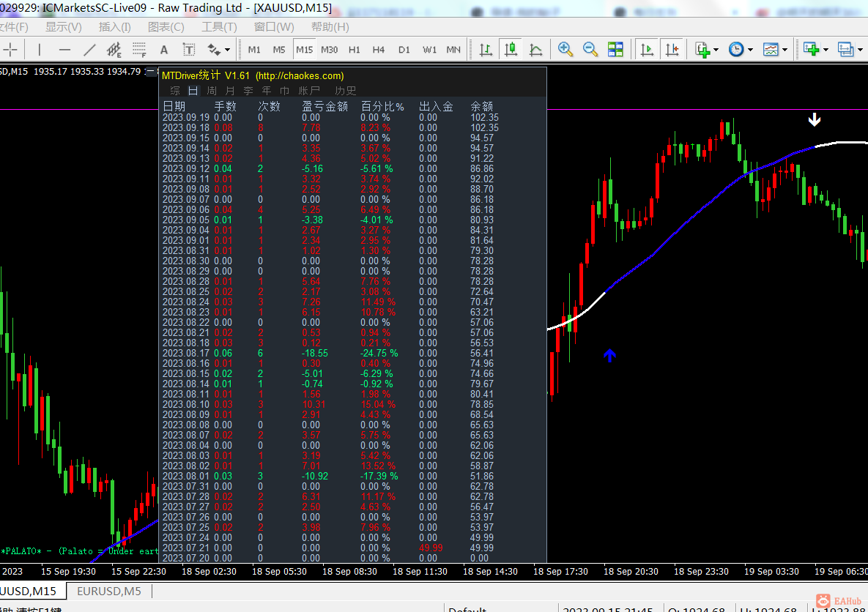The width and height of the screenshot is (868, 612).
Task: Expand the indicators dropdown arrow
Action: tap(716, 50)
